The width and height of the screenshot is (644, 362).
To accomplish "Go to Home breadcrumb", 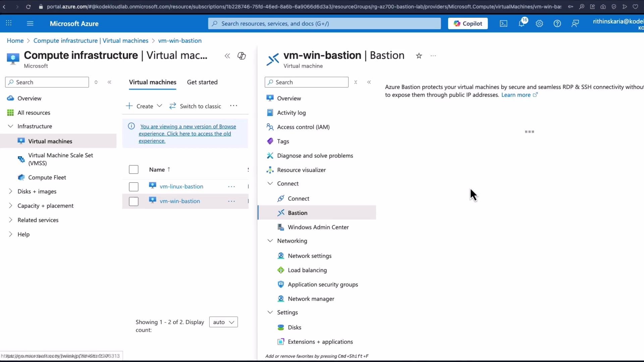I will tap(15, 41).
